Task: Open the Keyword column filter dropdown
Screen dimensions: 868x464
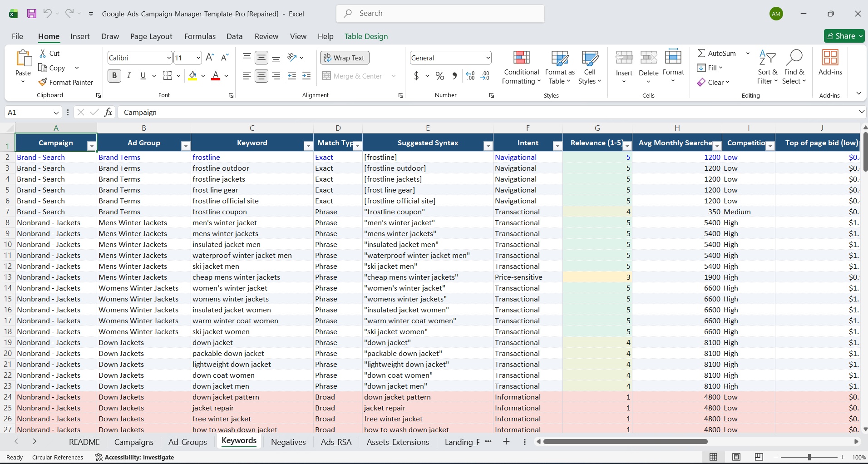Action: point(308,146)
